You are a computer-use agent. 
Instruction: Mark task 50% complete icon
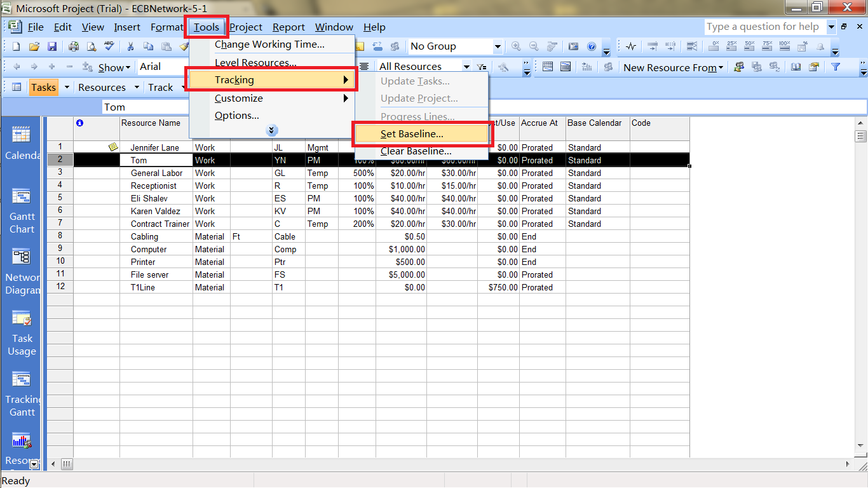[x=749, y=46]
